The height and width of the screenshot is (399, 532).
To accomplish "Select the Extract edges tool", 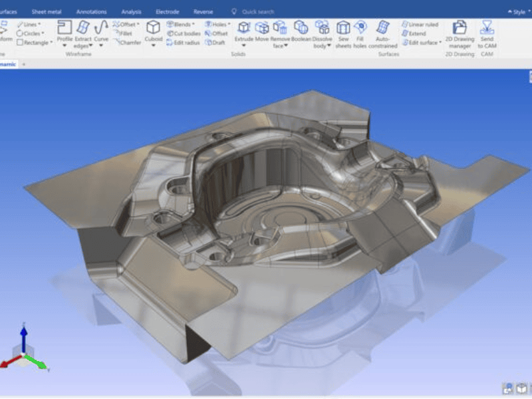I will coord(83,33).
